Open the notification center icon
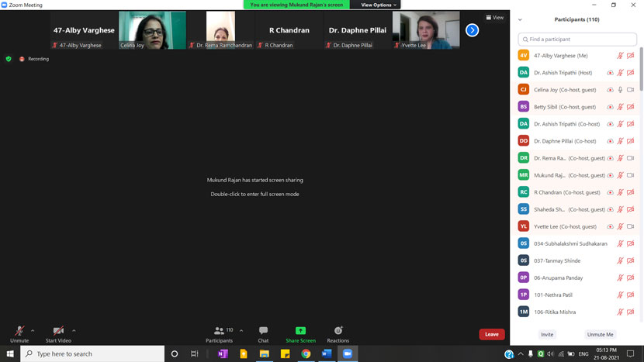 tap(631, 353)
